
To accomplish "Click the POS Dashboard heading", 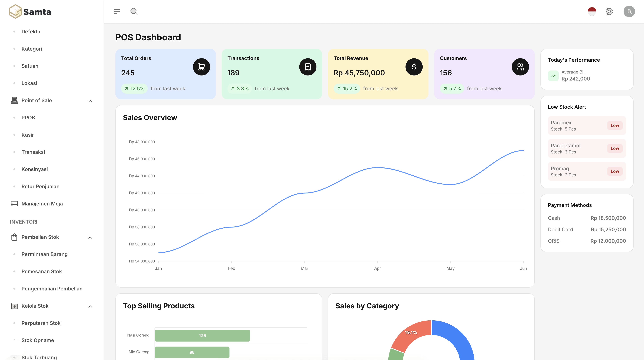I will click(148, 37).
